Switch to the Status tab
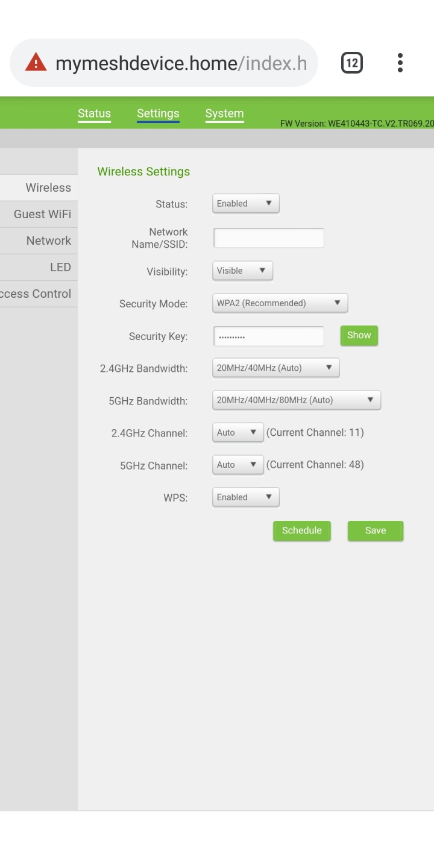The width and height of the screenshot is (434, 868). point(94,113)
